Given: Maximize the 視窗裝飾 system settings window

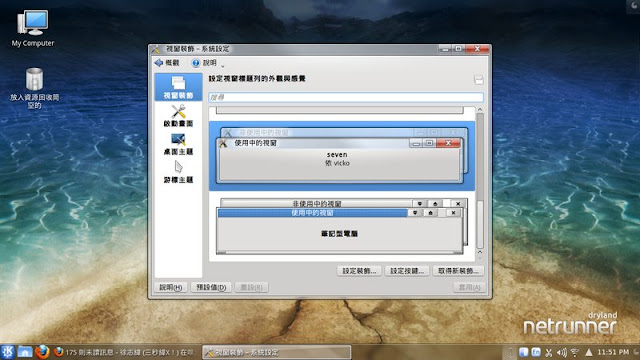Looking at the screenshot, I should 458,49.
